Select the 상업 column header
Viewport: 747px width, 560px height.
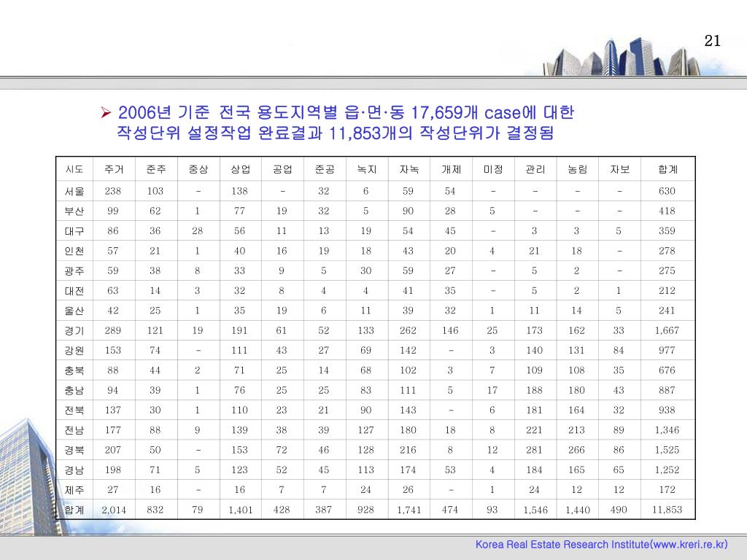click(240, 169)
